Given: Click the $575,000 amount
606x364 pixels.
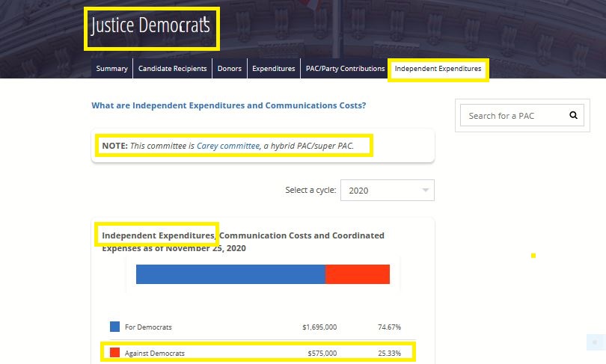Looking at the screenshot, I should point(322,354).
